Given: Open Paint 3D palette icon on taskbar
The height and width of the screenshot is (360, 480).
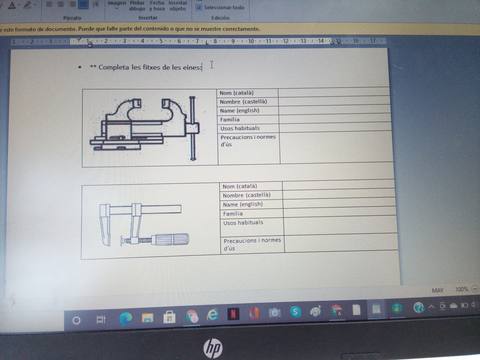Looking at the screenshot, I should click(x=316, y=311).
